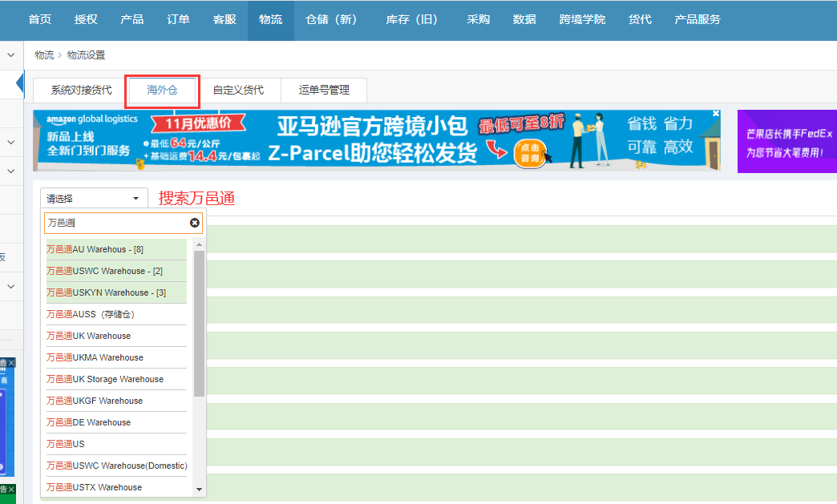Select 万邑通USTX Warehouse option

[x=116, y=487]
